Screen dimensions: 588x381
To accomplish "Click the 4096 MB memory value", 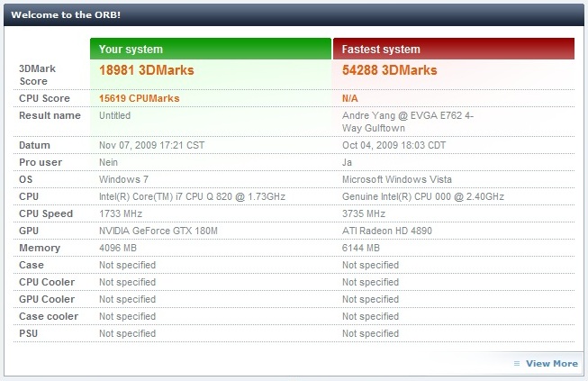I will pos(118,248).
